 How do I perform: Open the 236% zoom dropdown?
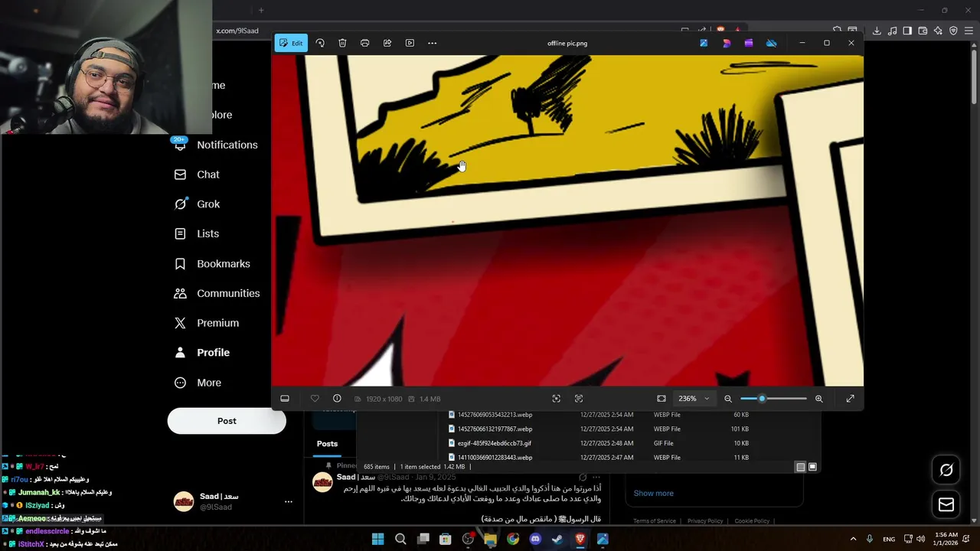[x=694, y=399]
